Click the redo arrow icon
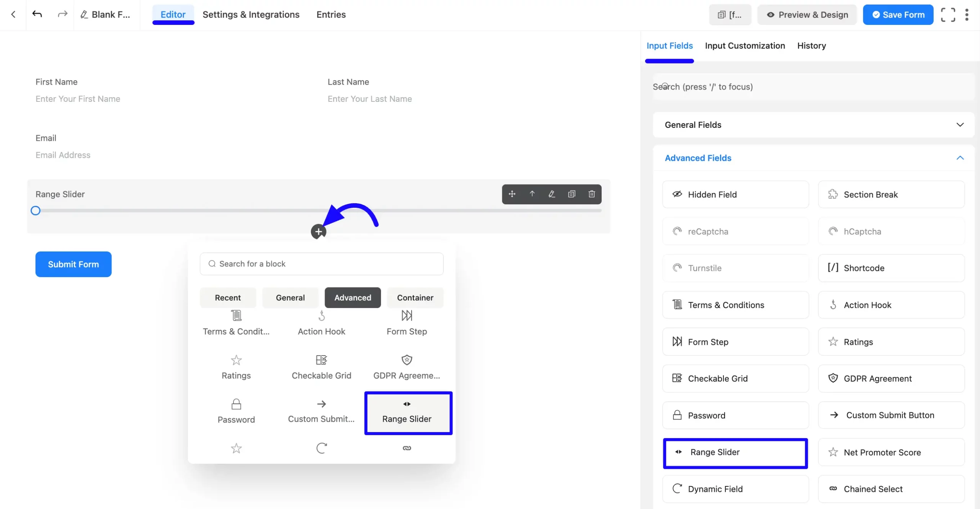Viewport: 980px width, 509px height. [62, 15]
